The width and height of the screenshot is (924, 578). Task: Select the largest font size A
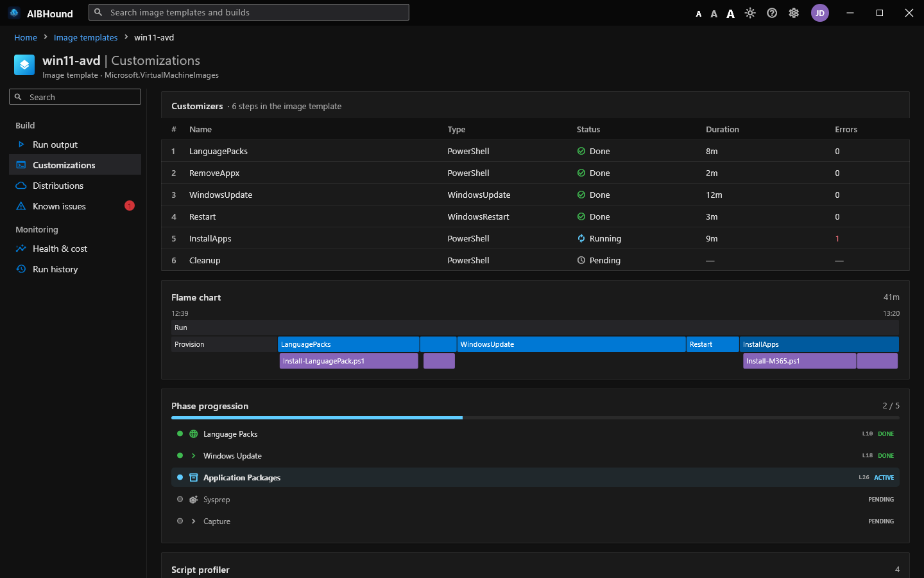tap(730, 13)
